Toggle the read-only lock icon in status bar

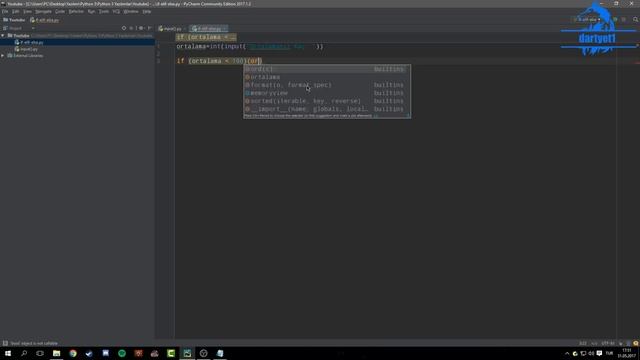point(621,343)
